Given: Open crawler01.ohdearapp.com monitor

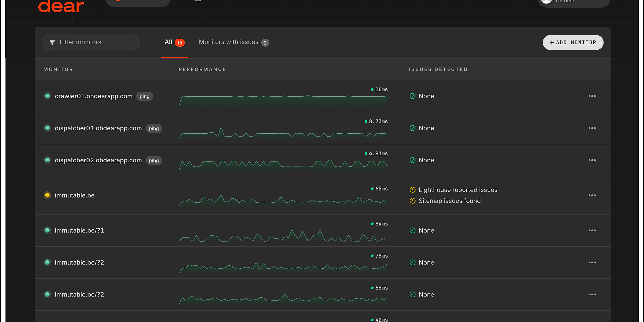Looking at the screenshot, I should coord(94,96).
